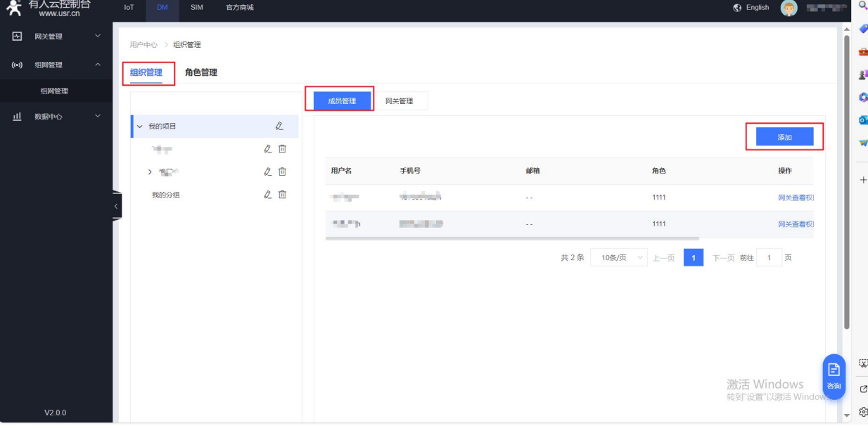Switch to the 网关管理 tab
The image size is (868, 428).
(399, 101)
